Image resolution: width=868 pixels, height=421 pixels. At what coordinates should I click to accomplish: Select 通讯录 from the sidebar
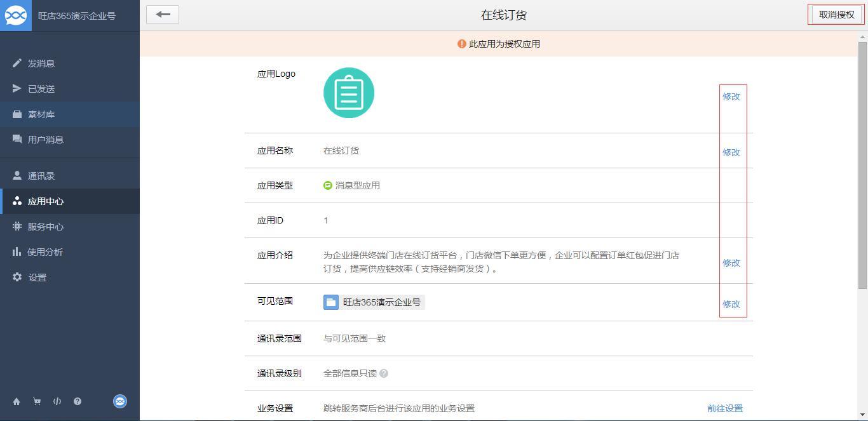[x=41, y=176]
